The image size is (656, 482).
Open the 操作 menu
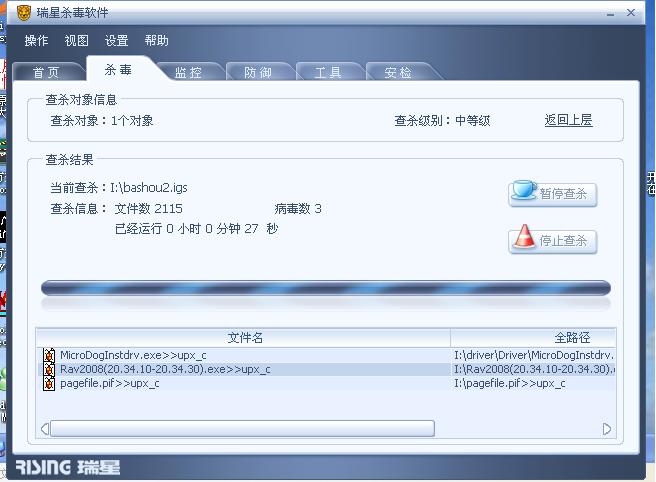pos(36,41)
